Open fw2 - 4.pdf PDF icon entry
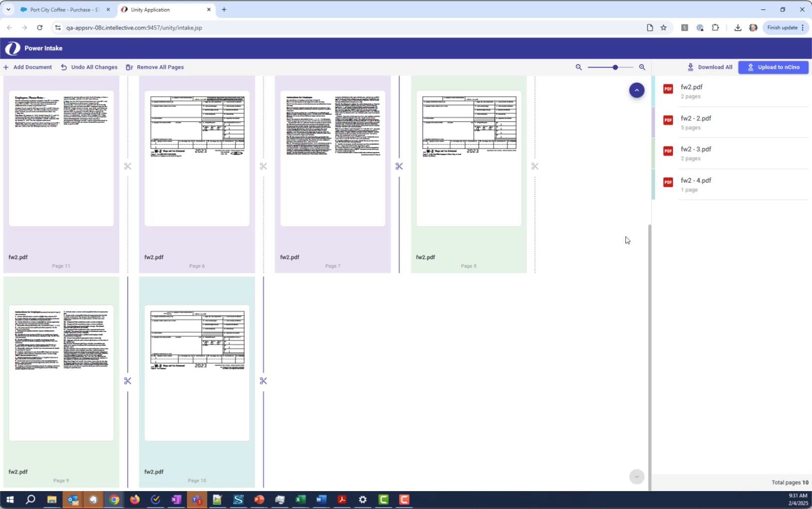 [668, 182]
